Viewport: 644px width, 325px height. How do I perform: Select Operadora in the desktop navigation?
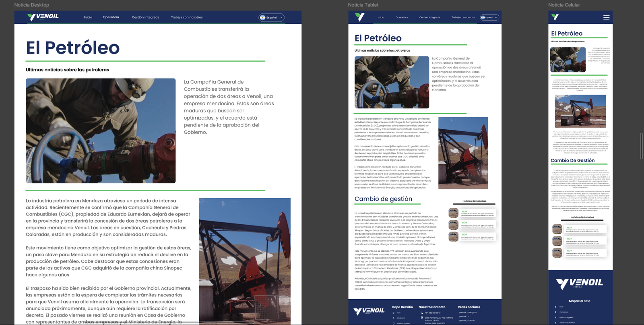point(111,17)
